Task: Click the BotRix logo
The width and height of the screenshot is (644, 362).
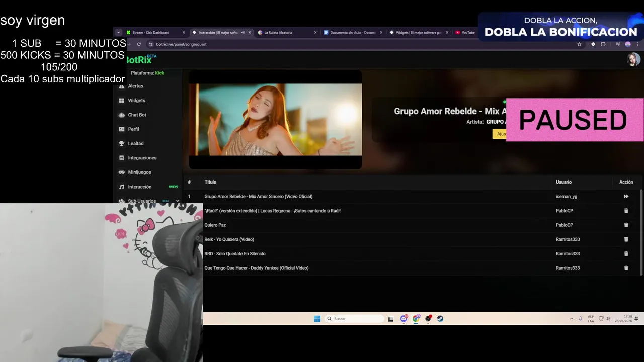Action: pyautogui.click(x=141, y=60)
